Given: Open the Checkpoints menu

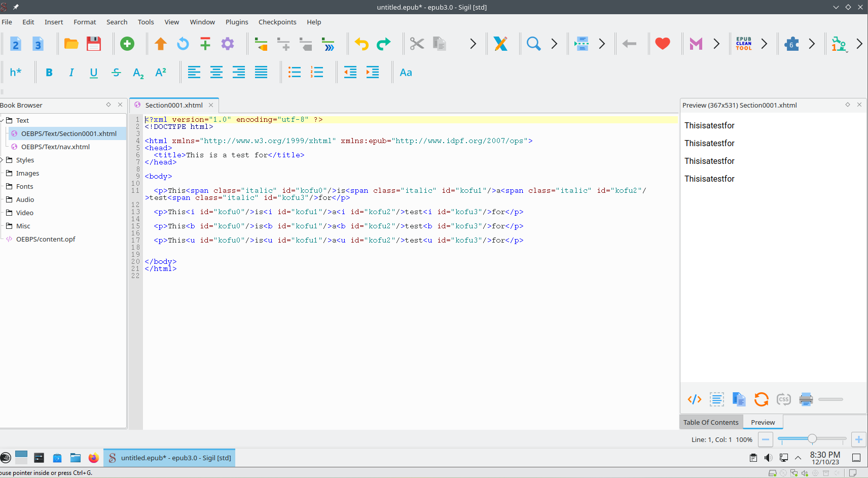Looking at the screenshot, I should pyautogui.click(x=277, y=22).
